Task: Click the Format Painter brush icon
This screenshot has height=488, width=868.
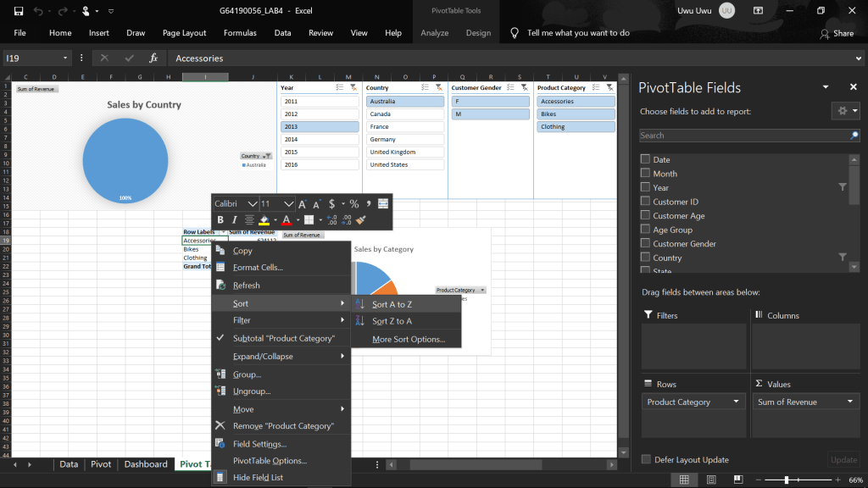Action: 360,219
